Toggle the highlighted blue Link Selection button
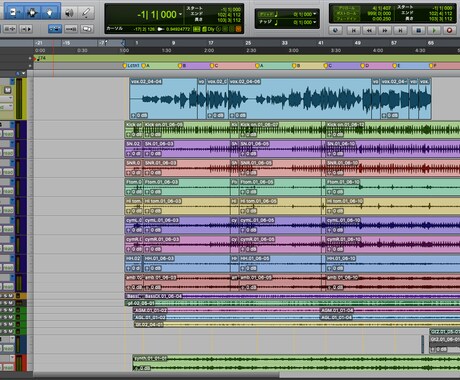The height and width of the screenshot is (380, 460). pos(55,29)
